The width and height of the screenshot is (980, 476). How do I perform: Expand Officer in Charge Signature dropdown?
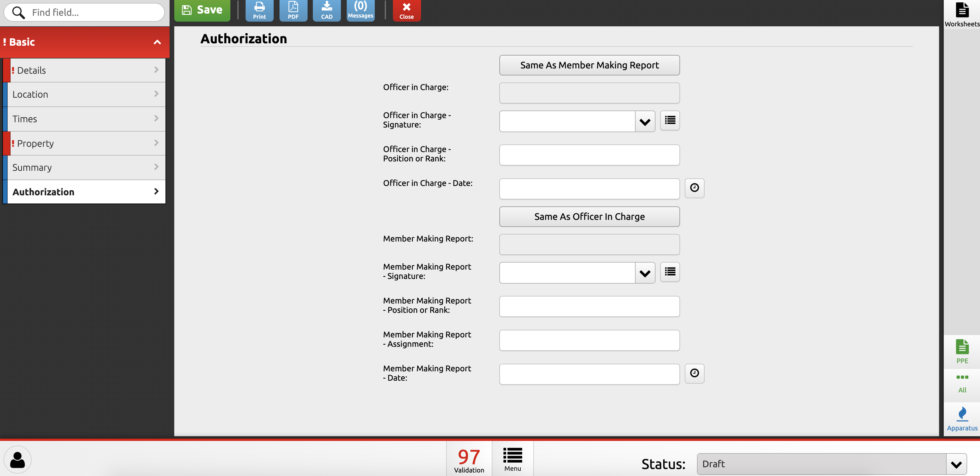(x=644, y=122)
